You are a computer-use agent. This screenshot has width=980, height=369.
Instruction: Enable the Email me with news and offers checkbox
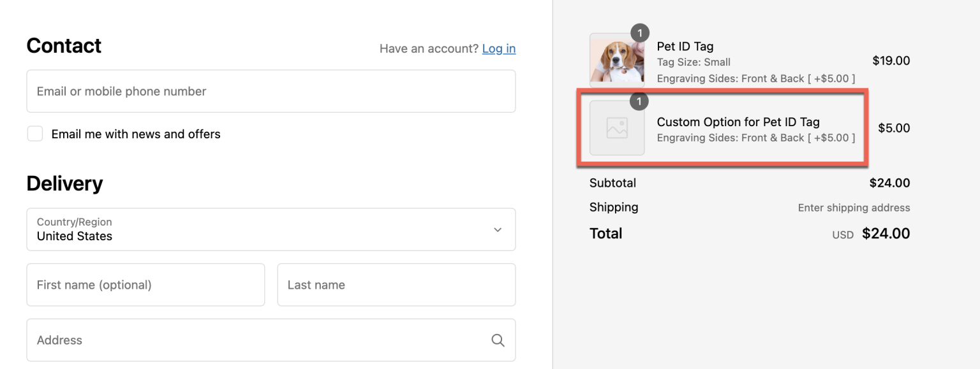point(35,133)
